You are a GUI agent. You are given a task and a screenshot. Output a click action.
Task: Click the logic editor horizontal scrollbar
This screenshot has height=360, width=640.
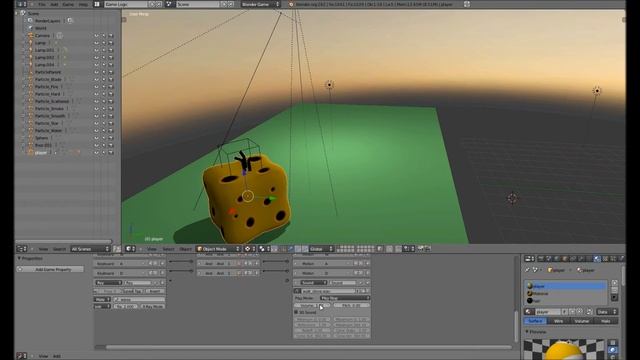point(309,347)
